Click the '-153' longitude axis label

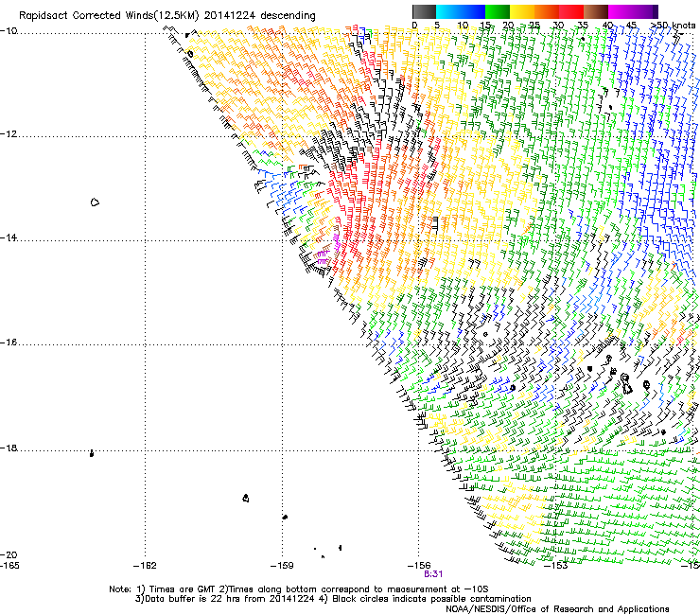[x=556, y=566]
